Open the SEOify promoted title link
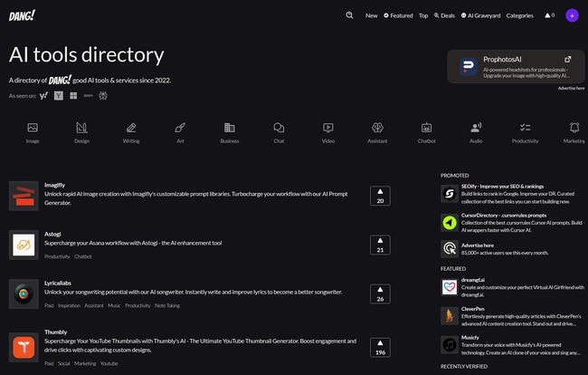Viewport: 588px width, 375px height. [x=502, y=187]
